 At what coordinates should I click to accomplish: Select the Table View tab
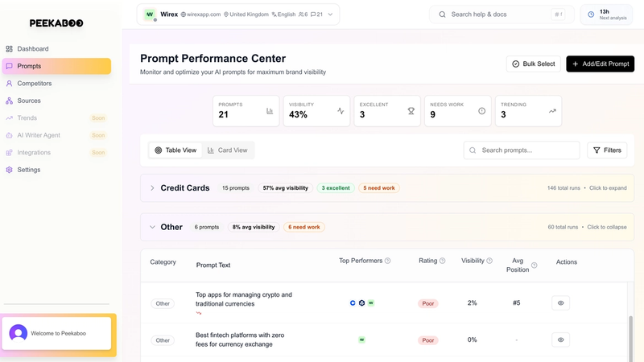(x=175, y=150)
